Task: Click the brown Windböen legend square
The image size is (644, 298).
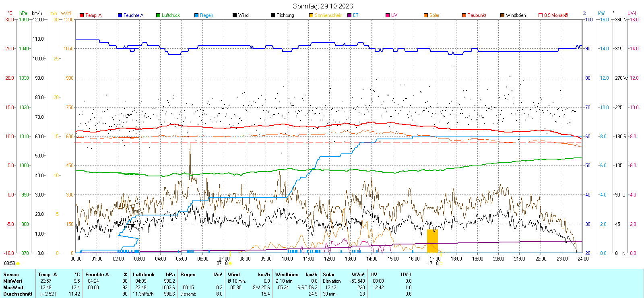Action: tap(502, 15)
